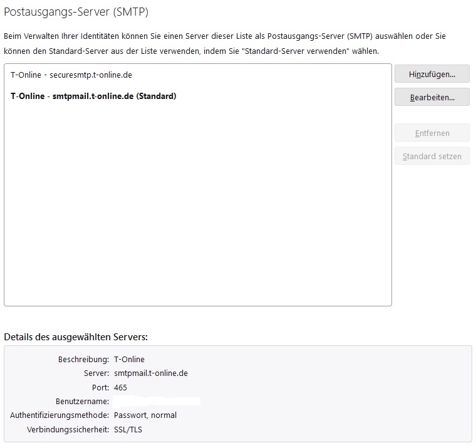Click the Verbindungssicherheit label
The image size is (476, 448).
(68, 429)
